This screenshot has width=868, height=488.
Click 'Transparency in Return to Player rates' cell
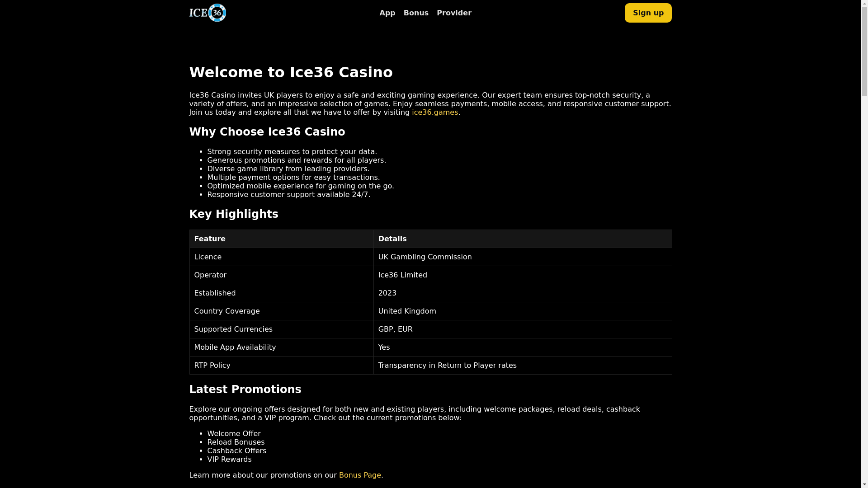click(x=523, y=366)
